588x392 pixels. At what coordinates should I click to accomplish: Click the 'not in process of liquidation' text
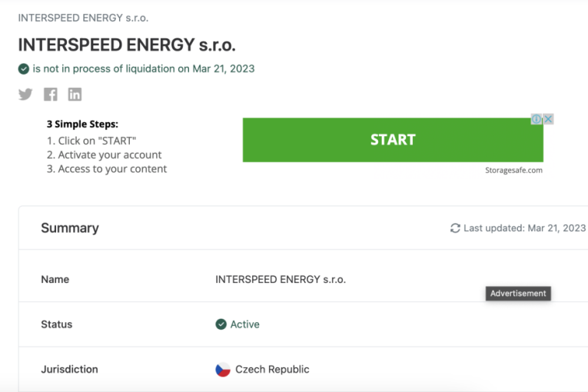coord(143,68)
